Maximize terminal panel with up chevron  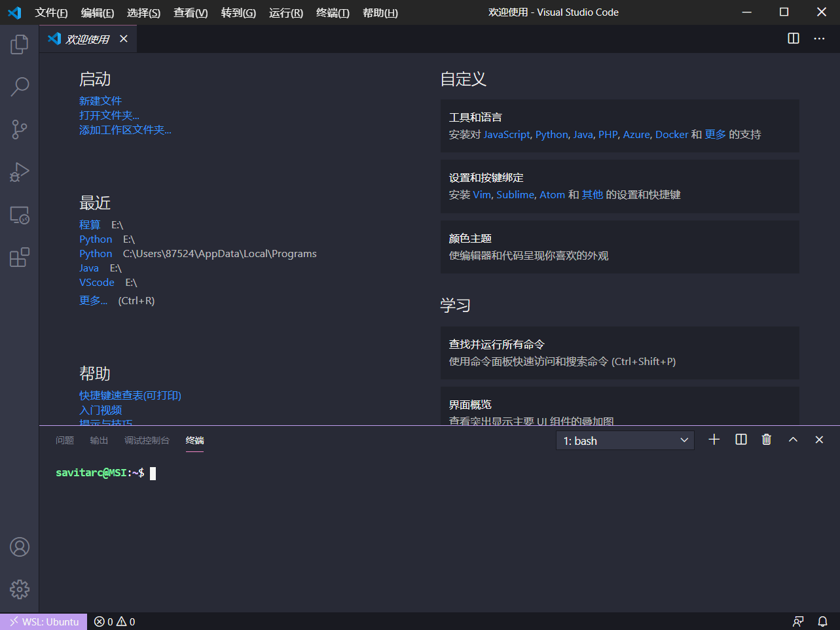pyautogui.click(x=793, y=440)
